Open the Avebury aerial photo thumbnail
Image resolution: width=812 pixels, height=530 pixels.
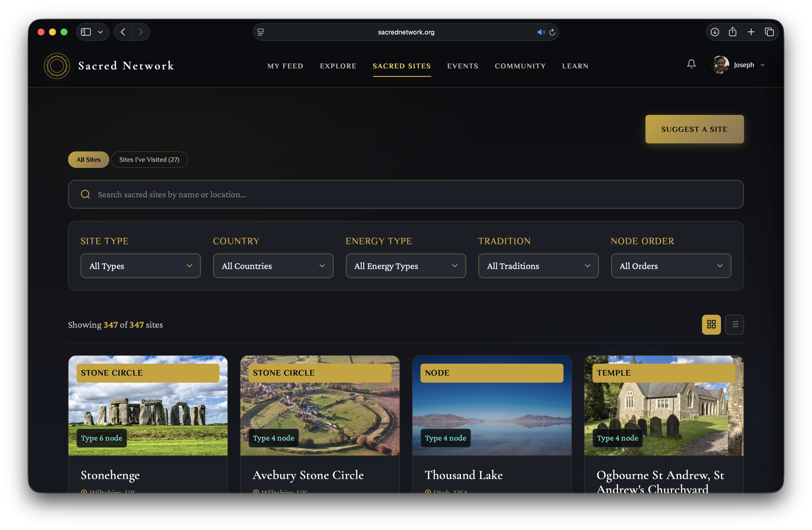point(320,406)
